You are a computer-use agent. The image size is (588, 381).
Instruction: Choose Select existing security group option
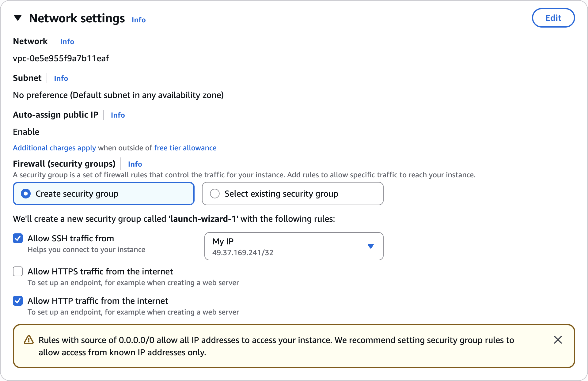[x=293, y=194]
